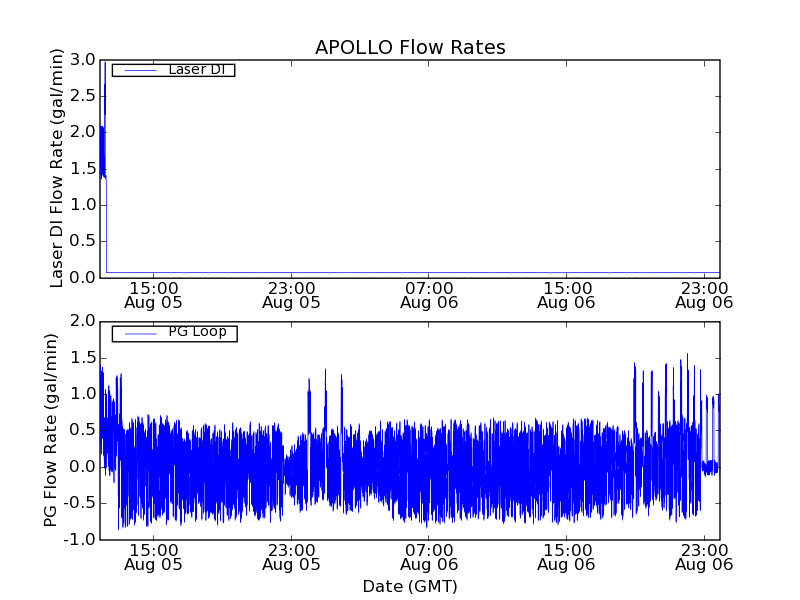Click the 2.0 tick on the PG Flow axis
Viewport: 800px width, 600px height.
pos(82,321)
